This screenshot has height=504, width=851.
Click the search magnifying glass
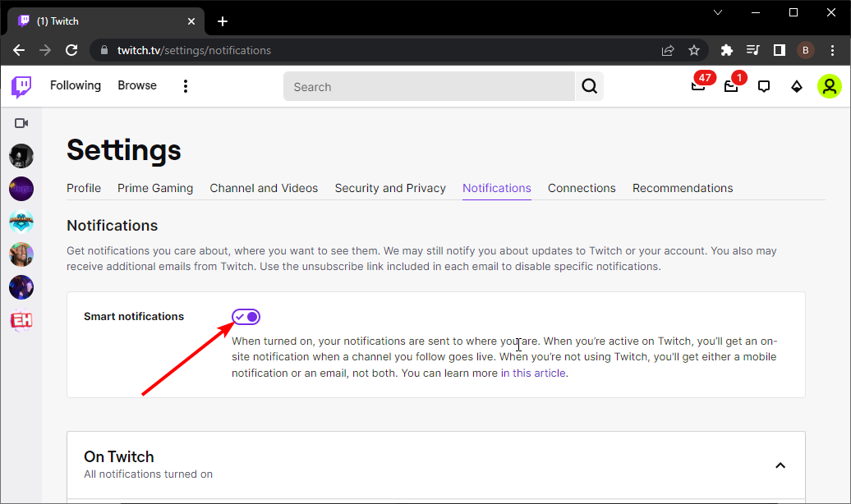(589, 85)
